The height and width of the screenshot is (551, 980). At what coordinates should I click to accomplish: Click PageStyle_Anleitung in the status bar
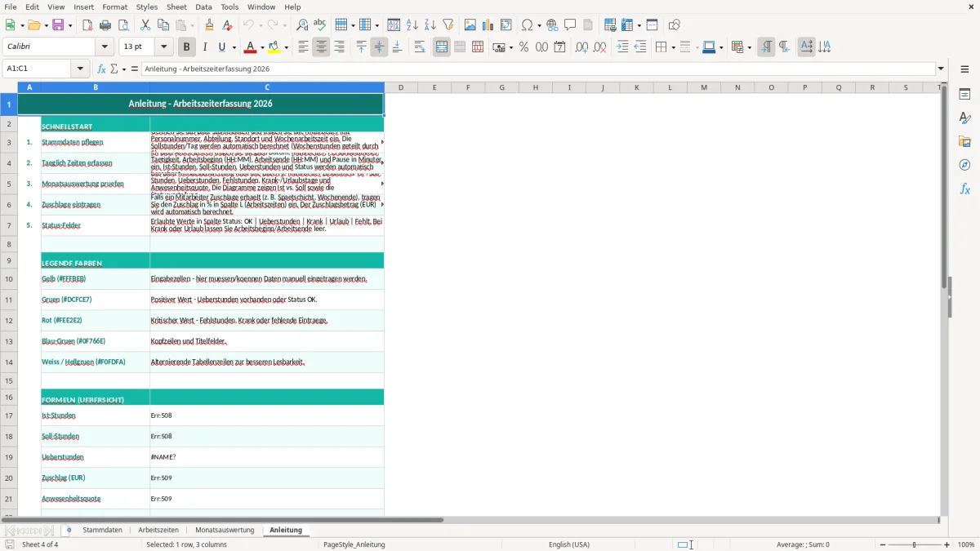(354, 544)
